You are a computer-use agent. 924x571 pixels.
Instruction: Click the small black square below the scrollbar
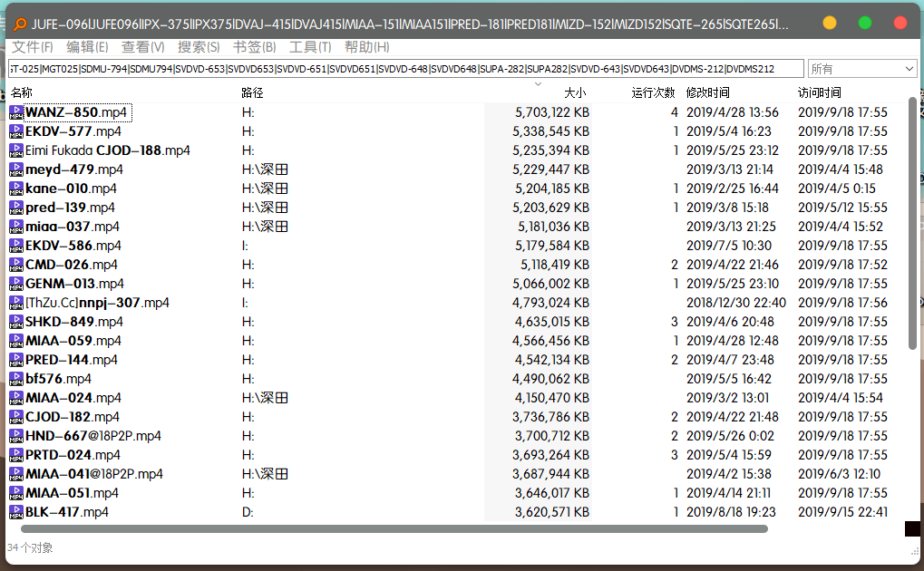pyautogui.click(x=911, y=527)
